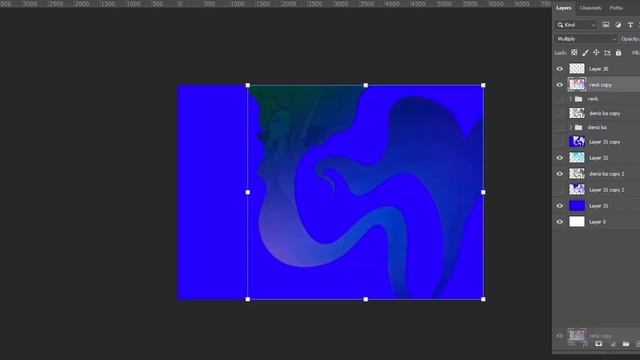Hide the solid blue Layer 31
The width and height of the screenshot is (640, 360).
560,206
